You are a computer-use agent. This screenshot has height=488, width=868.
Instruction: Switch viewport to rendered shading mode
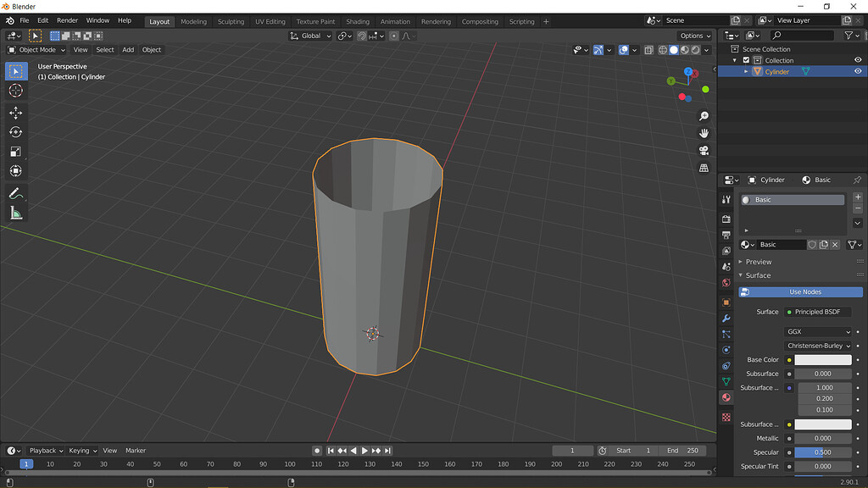pos(695,50)
